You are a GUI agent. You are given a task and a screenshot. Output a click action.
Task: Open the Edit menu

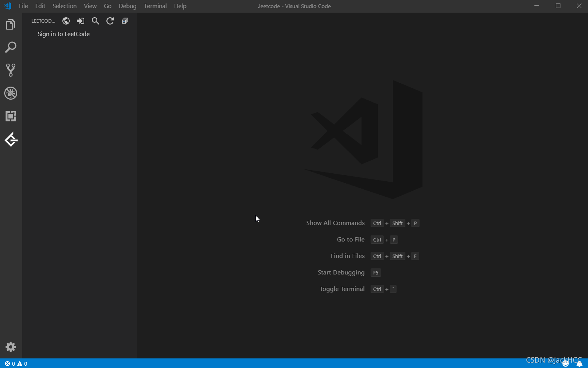(40, 6)
